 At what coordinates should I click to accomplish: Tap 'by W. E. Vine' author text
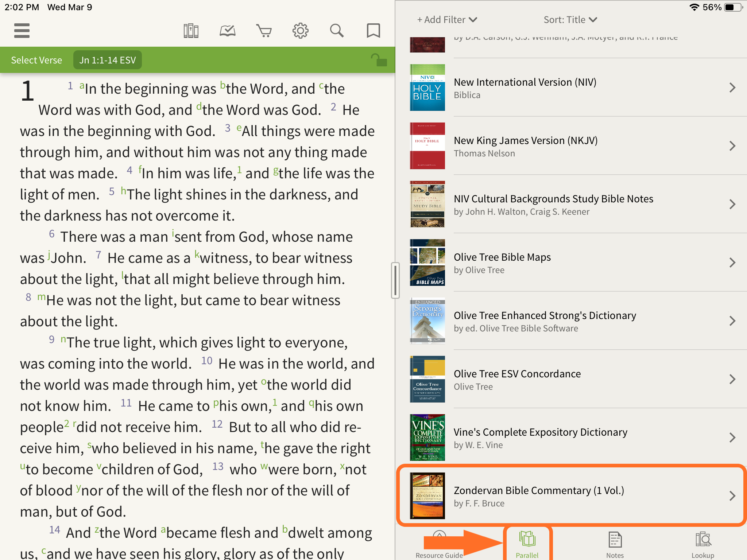click(478, 445)
